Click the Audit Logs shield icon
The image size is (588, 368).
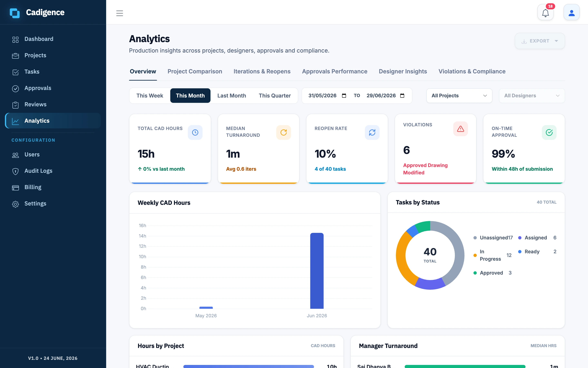coord(16,171)
